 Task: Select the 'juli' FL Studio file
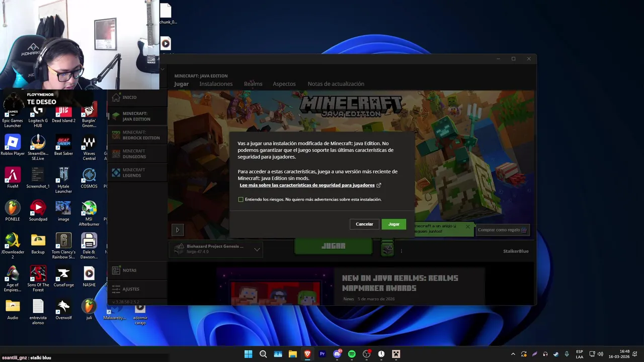[x=89, y=309]
